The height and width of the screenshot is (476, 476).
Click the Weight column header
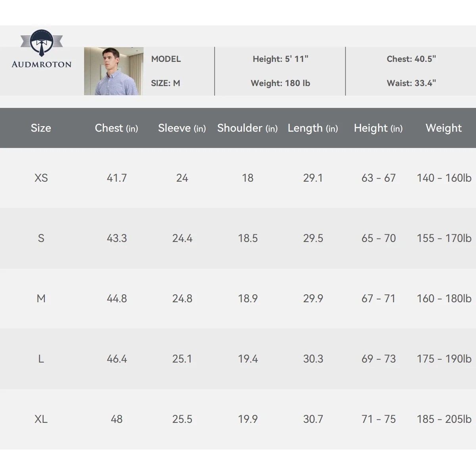point(443,128)
